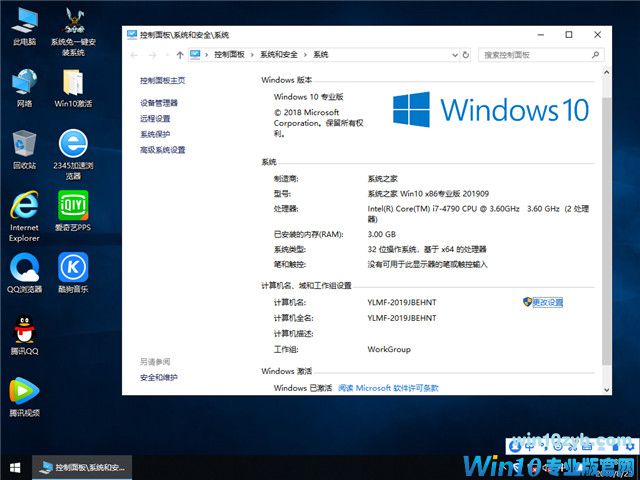Refresh the control panel page
Viewport: 640px width, 480px height.
[466, 55]
